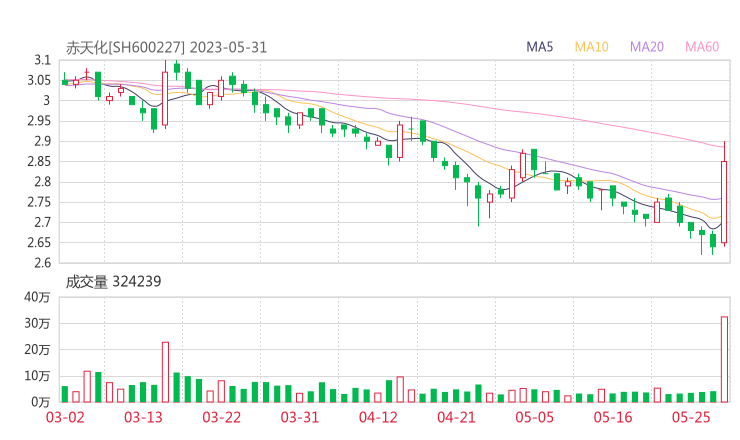
Task: Click the chart title 赤天化[SH600227] 2023-05-31
Action: pyautogui.click(x=166, y=48)
